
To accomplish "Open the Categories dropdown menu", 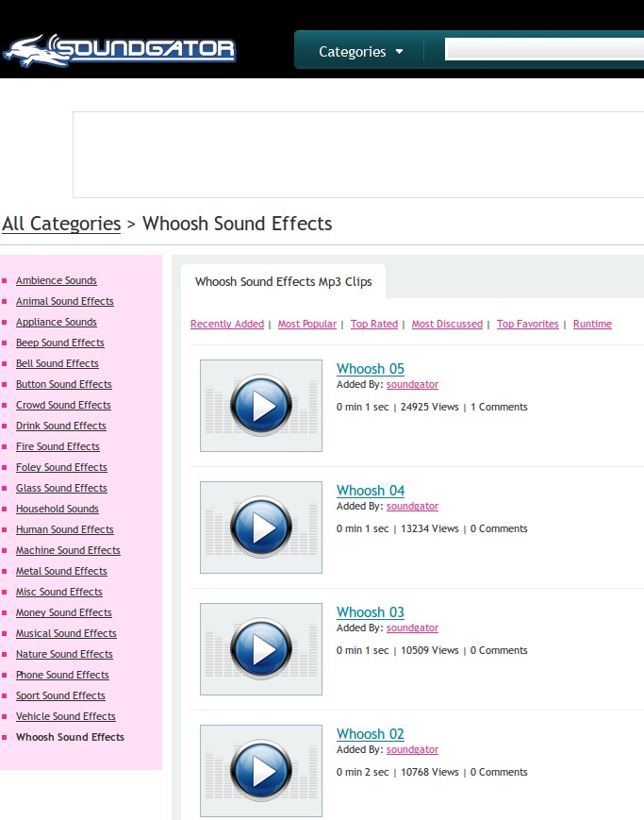I will click(x=360, y=52).
